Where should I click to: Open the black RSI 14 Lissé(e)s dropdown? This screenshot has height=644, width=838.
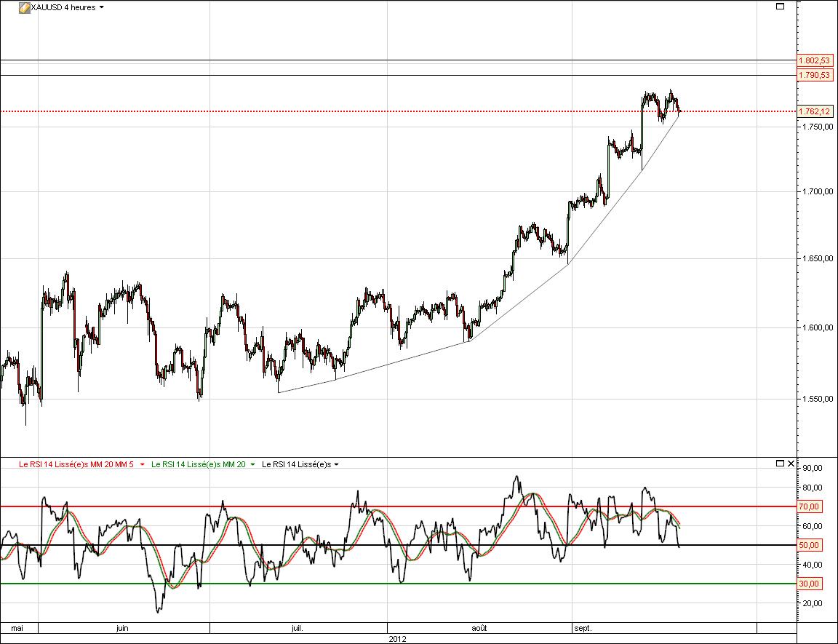point(336,464)
